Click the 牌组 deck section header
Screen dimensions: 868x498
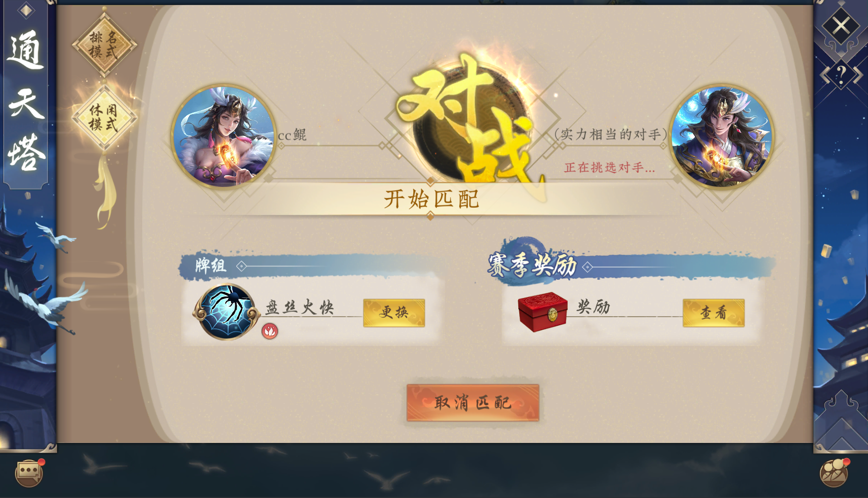pyautogui.click(x=211, y=265)
